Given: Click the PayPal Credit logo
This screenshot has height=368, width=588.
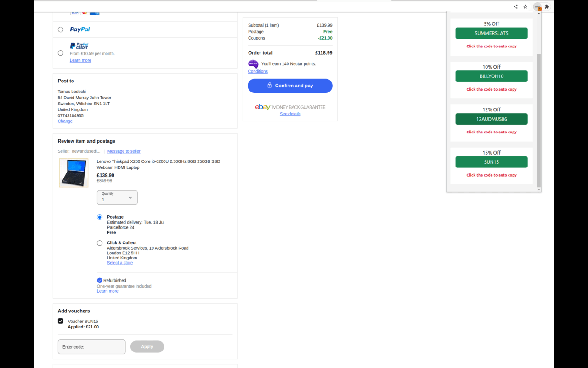Looking at the screenshot, I should click(x=79, y=46).
